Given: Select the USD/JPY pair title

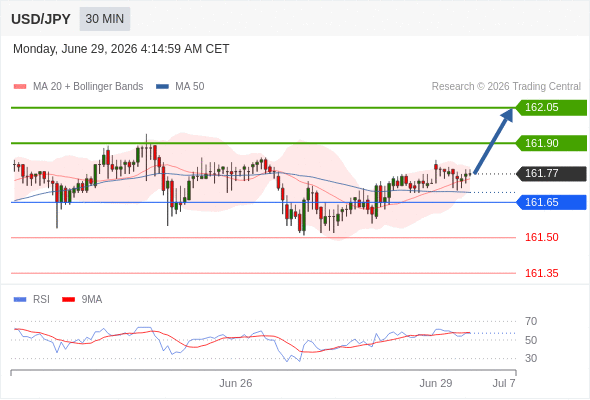Looking at the screenshot, I should (x=41, y=19).
